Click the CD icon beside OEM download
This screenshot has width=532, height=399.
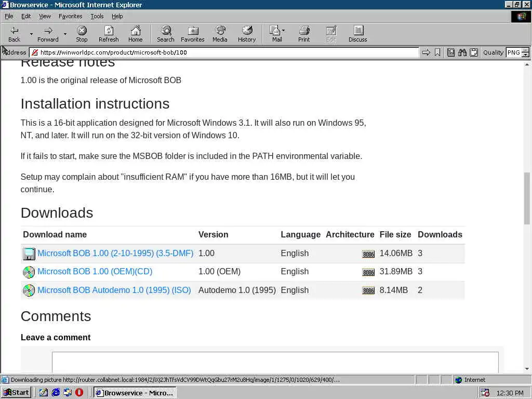[x=29, y=272]
